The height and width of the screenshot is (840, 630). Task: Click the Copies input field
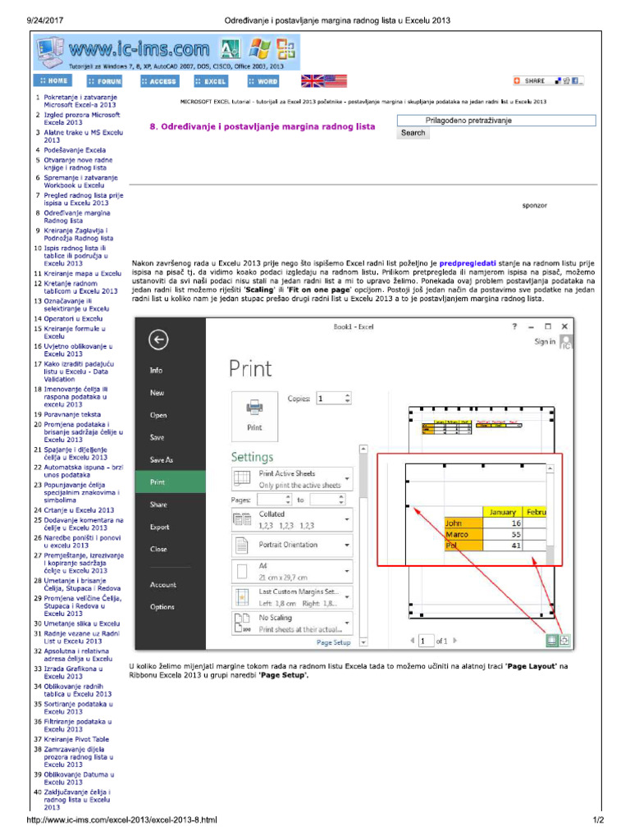coord(330,398)
